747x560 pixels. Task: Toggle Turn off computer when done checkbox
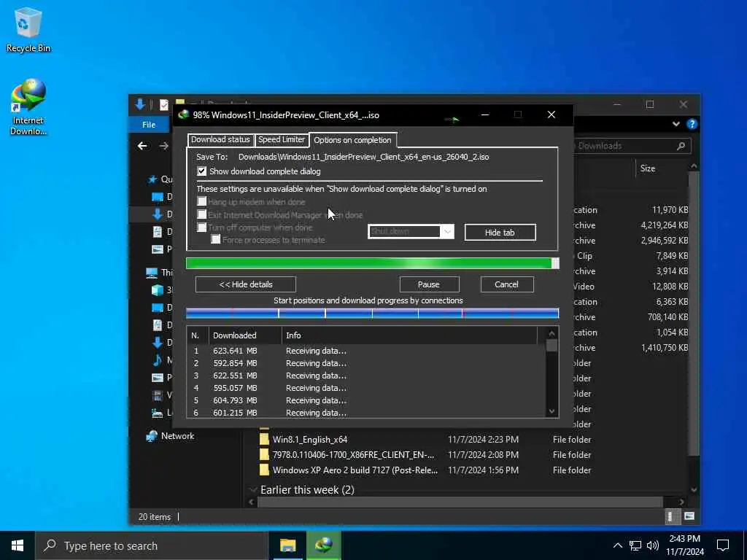click(202, 227)
